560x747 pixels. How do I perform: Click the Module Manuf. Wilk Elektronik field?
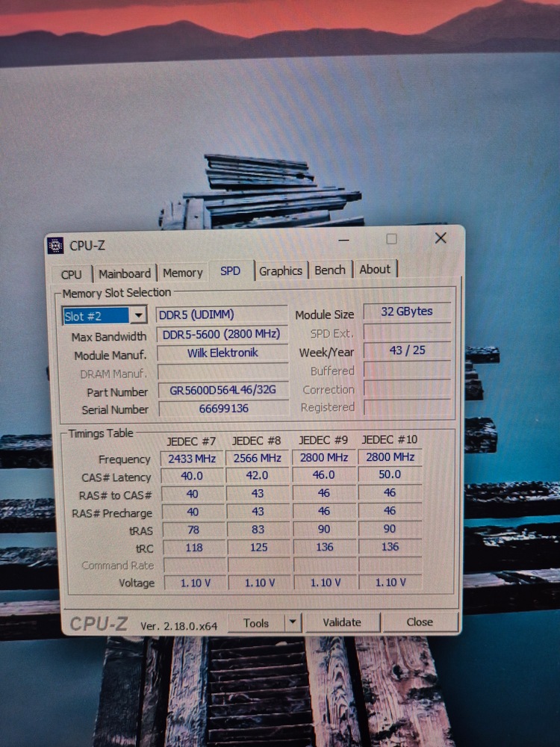point(223,353)
